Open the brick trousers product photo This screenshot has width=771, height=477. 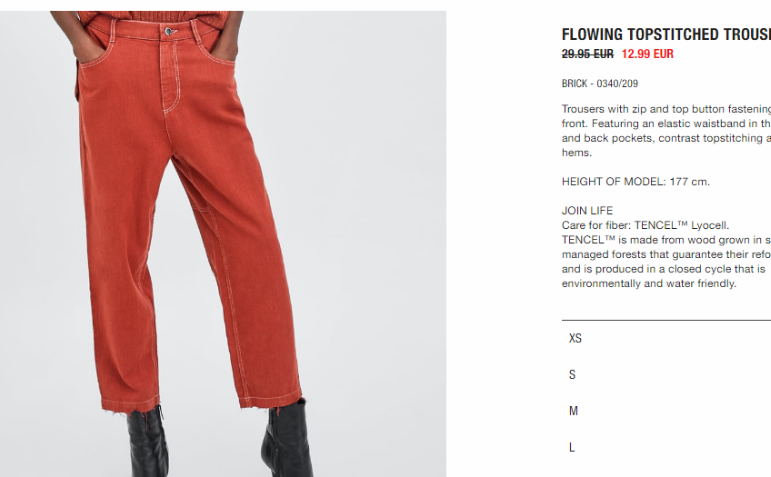click(x=223, y=244)
